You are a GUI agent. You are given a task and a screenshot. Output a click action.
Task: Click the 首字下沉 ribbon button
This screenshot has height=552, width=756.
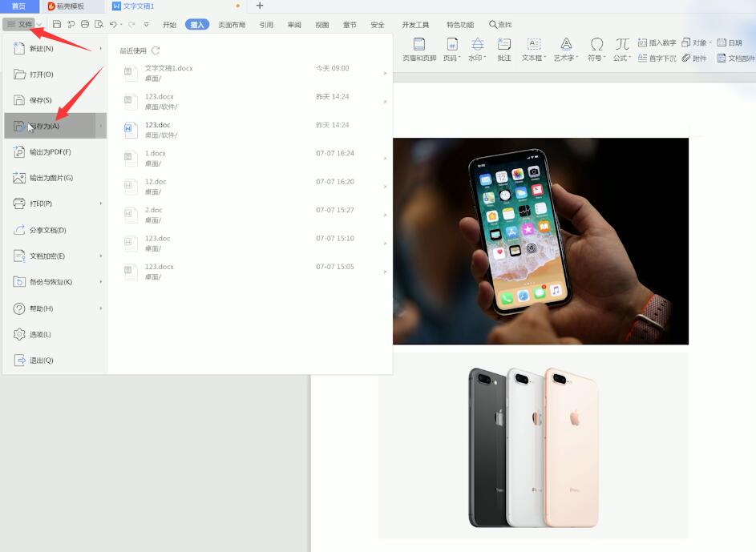(x=657, y=58)
